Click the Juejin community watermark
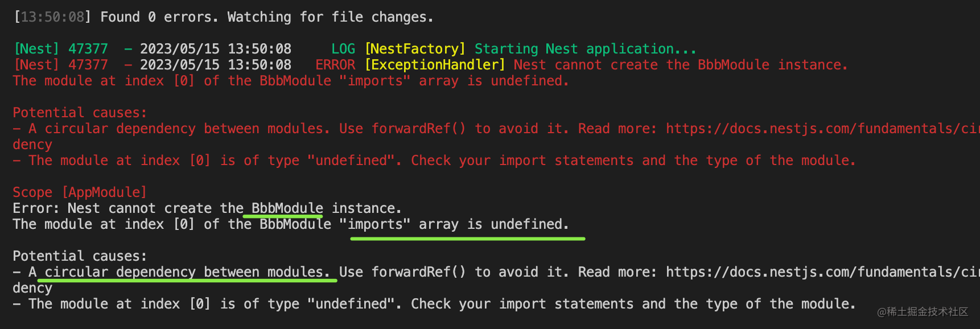 [922, 311]
